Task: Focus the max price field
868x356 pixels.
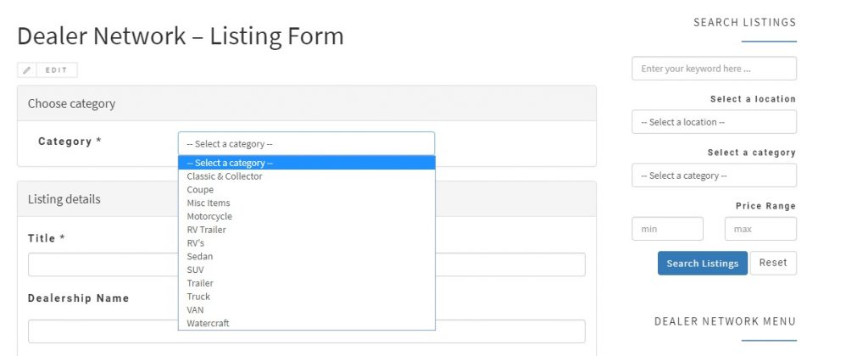Action: coord(760,229)
